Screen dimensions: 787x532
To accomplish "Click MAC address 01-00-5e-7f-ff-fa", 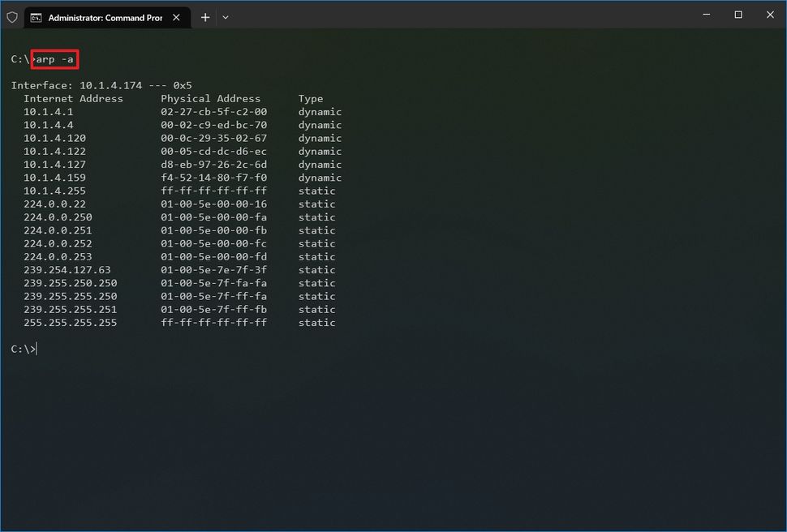I will coord(214,296).
